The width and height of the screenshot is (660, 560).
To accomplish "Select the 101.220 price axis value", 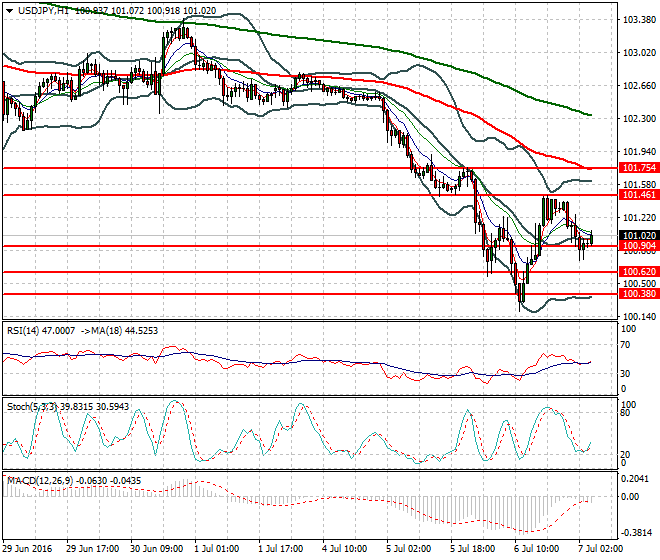I will [x=639, y=217].
